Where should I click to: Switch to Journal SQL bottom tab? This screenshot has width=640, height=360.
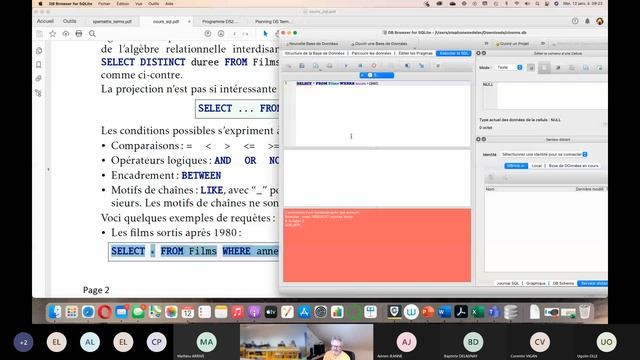[x=507, y=283]
